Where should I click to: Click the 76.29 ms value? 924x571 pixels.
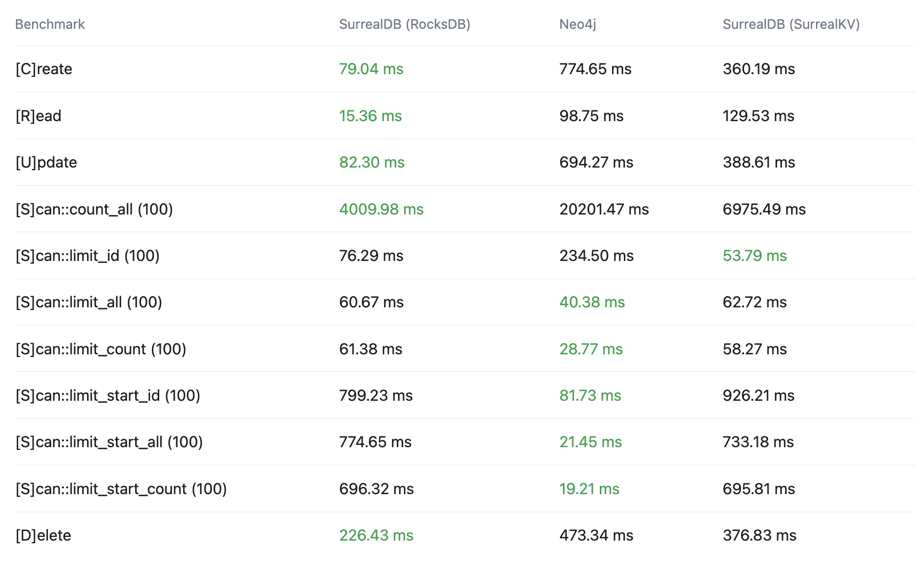[371, 256]
